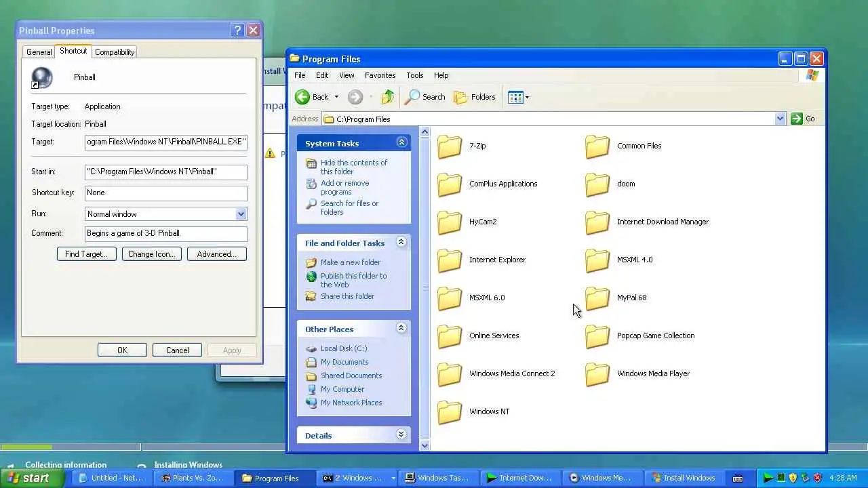Go to Local Disk (C:)

tap(343, 348)
